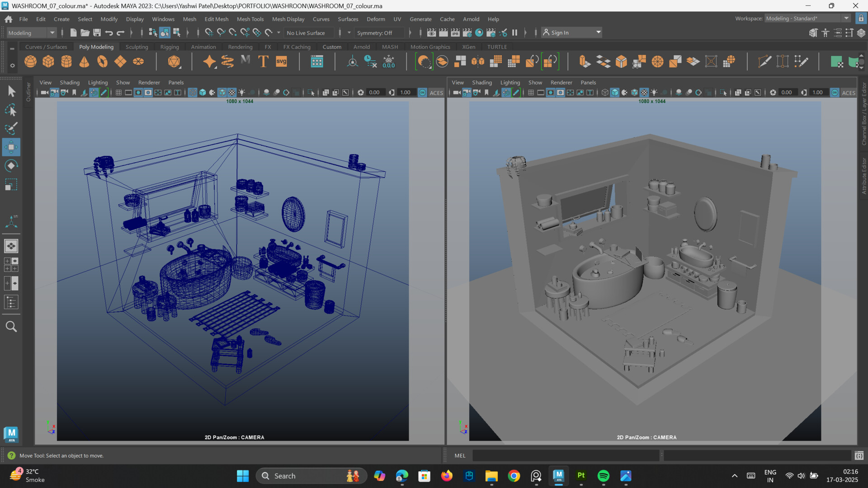Toggle wireframe-on-shaded in the right viewport

pos(634,92)
